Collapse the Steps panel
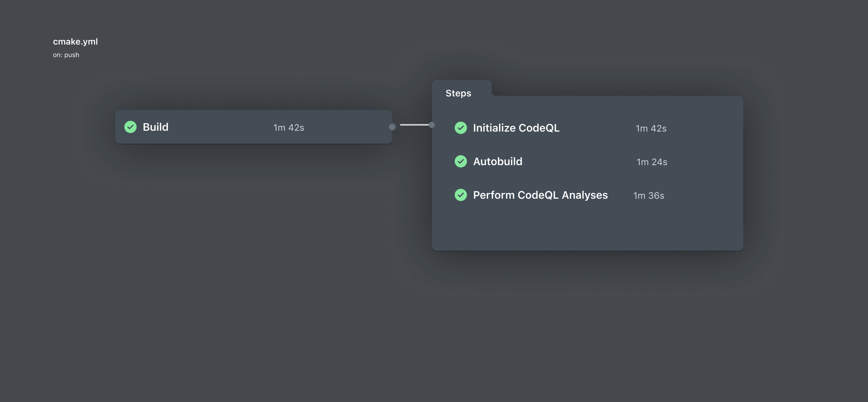 point(458,93)
